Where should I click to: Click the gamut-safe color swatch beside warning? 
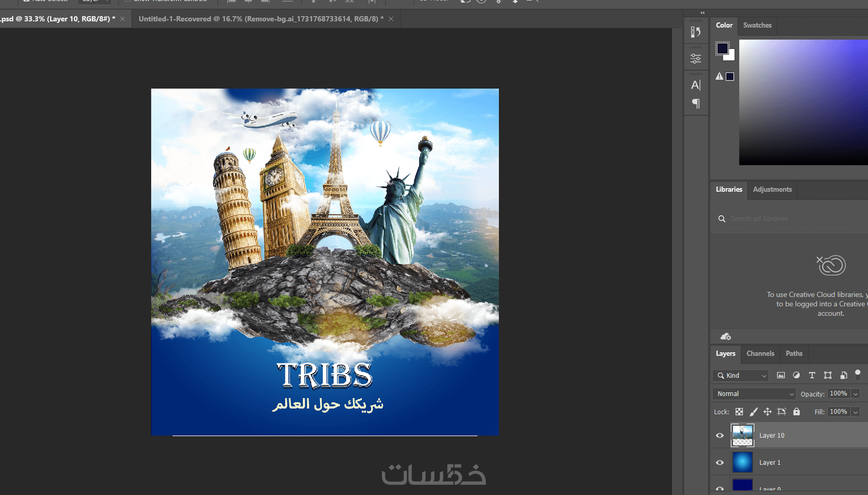[730, 77]
